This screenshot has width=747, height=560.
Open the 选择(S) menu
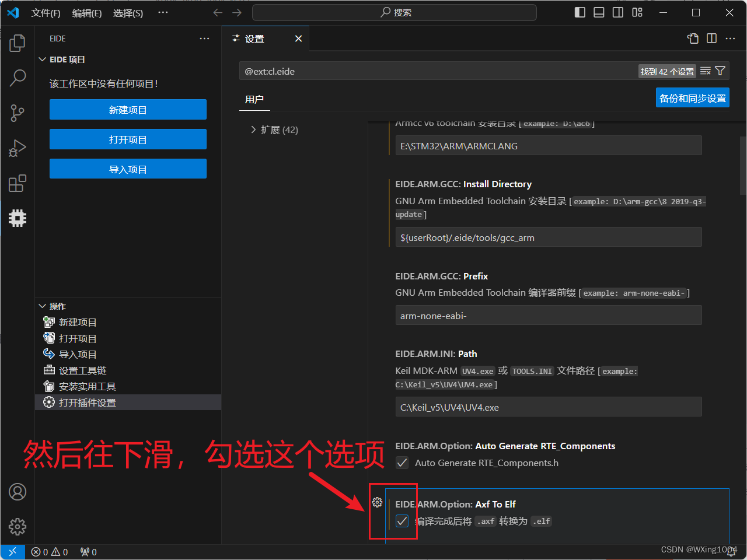tap(128, 13)
